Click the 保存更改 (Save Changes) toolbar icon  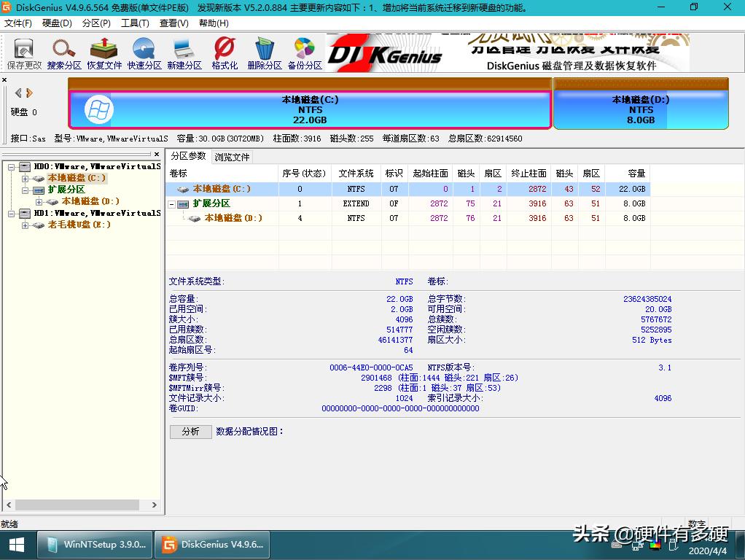pyautogui.click(x=23, y=51)
